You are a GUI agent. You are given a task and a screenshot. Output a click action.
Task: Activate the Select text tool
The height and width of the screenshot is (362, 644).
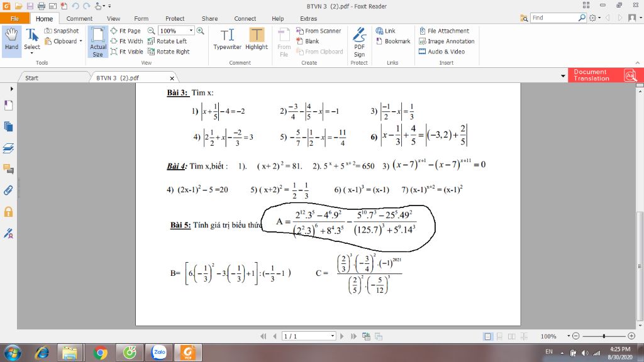pos(31,38)
